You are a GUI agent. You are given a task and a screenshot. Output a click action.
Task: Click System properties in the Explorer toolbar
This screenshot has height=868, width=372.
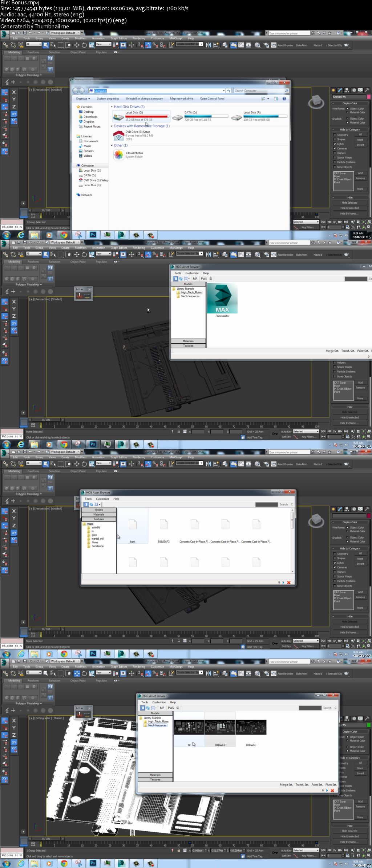point(108,99)
